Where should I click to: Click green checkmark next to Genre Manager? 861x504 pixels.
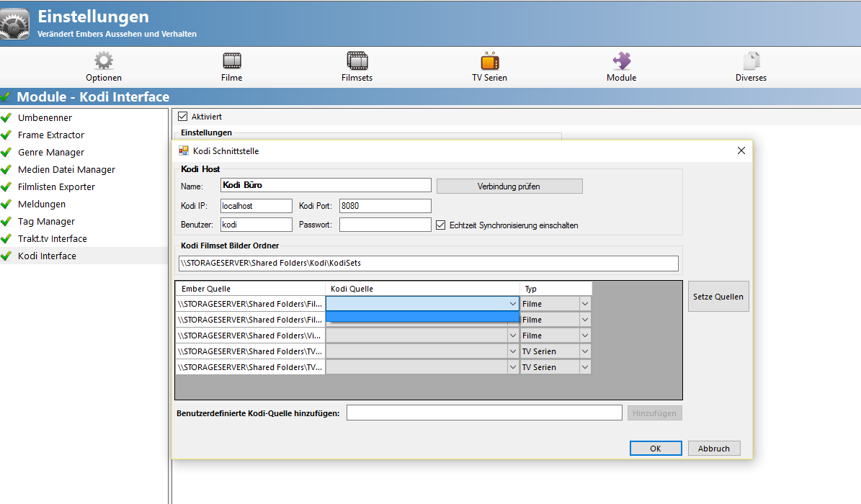(x=6, y=152)
